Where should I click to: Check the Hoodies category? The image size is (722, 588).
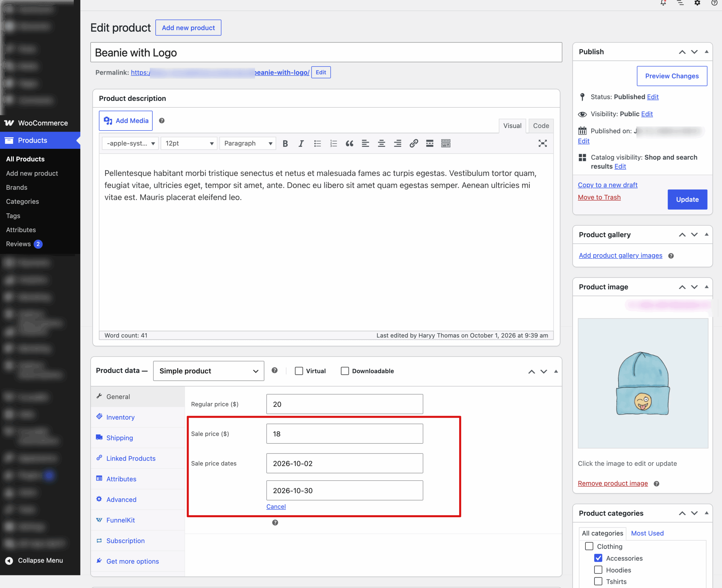pyautogui.click(x=598, y=570)
